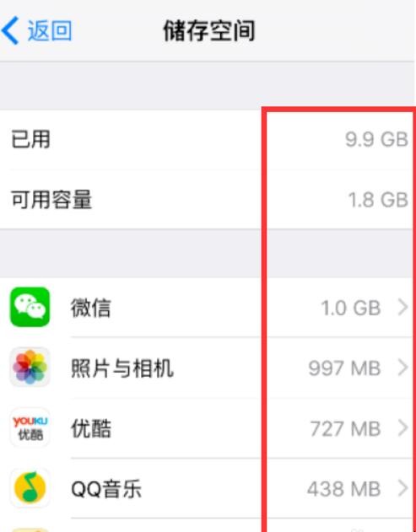Expand the 照片与相机 row chevron
Image resolution: width=416 pixels, height=532 pixels.
[402, 368]
